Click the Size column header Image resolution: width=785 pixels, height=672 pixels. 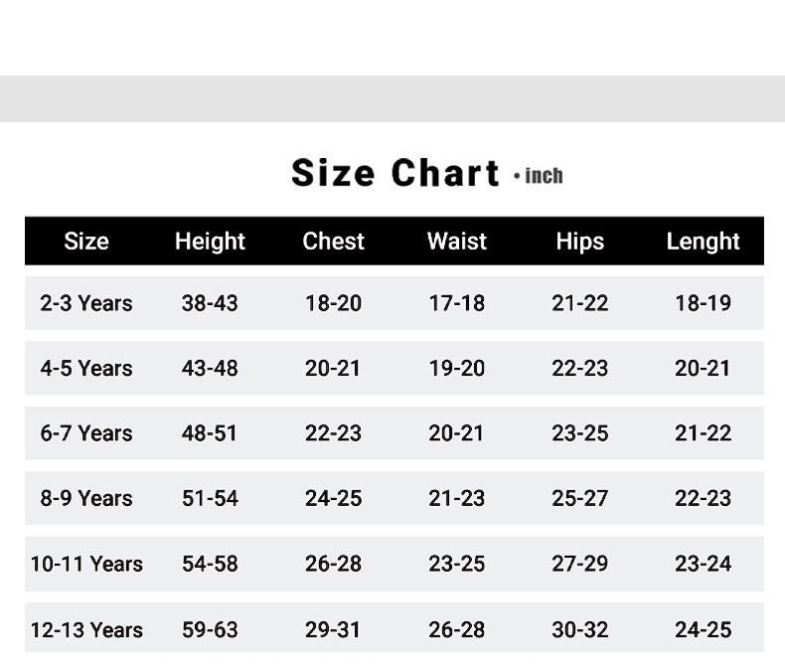[x=86, y=242]
